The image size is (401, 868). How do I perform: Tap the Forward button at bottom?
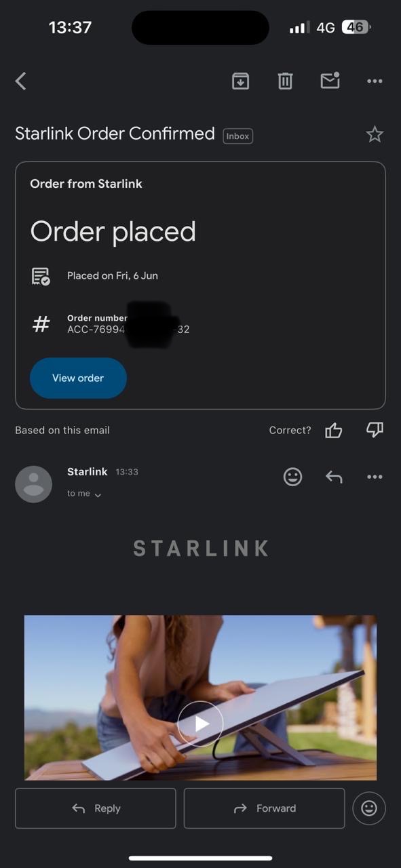pyautogui.click(x=265, y=808)
